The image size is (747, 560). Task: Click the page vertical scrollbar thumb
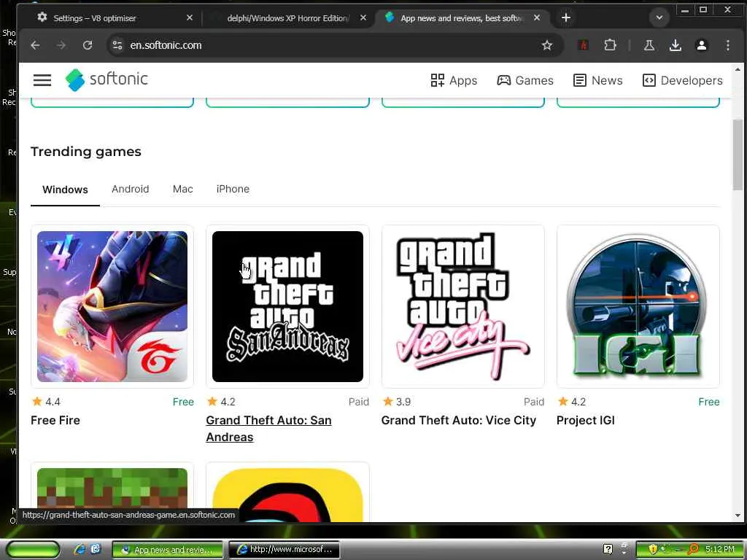coord(738,155)
